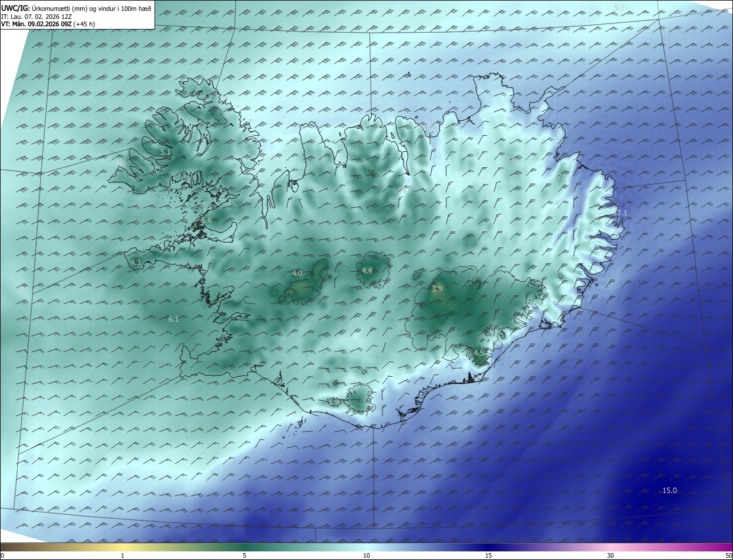Click the 5.6 value label
The width and height of the screenshot is (733, 560).
click(206, 220)
